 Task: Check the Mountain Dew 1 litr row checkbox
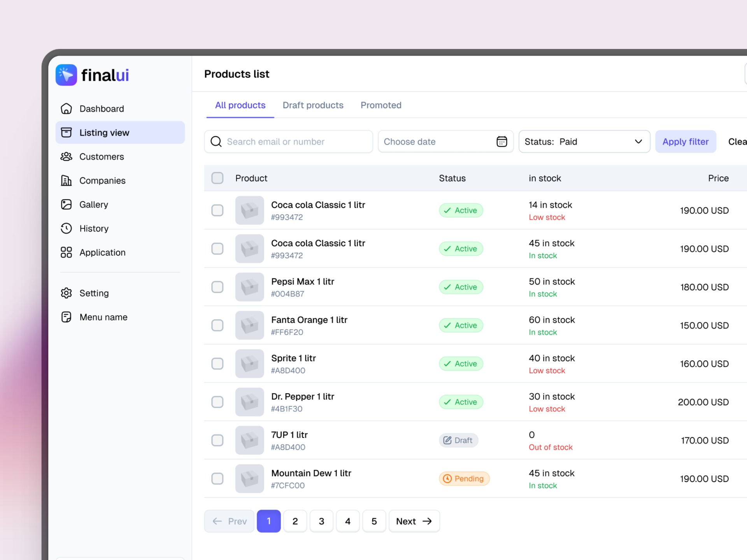(217, 479)
